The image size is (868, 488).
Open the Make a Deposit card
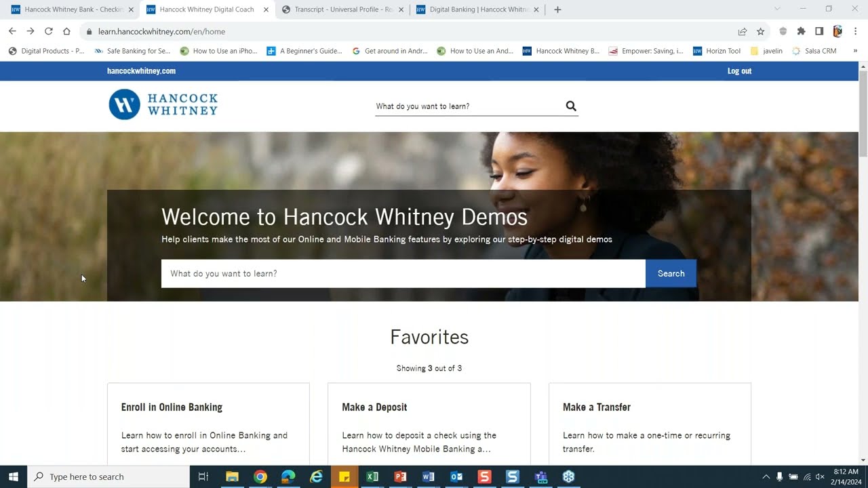point(429,424)
